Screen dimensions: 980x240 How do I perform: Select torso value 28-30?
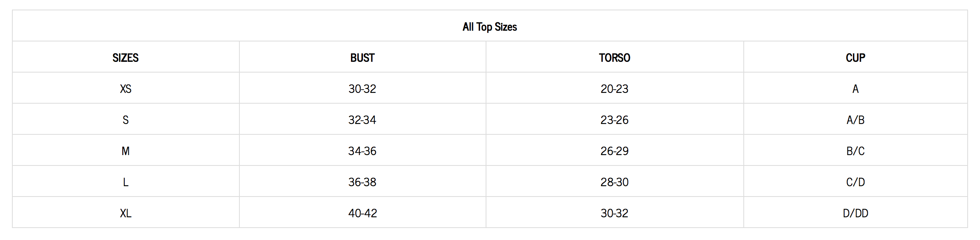click(x=614, y=182)
